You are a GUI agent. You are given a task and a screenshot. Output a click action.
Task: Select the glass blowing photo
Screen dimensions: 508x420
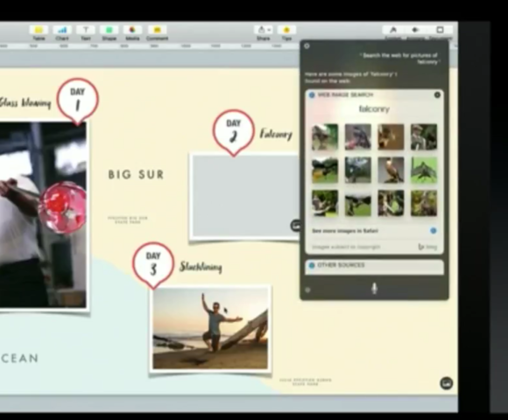pyautogui.click(x=43, y=215)
